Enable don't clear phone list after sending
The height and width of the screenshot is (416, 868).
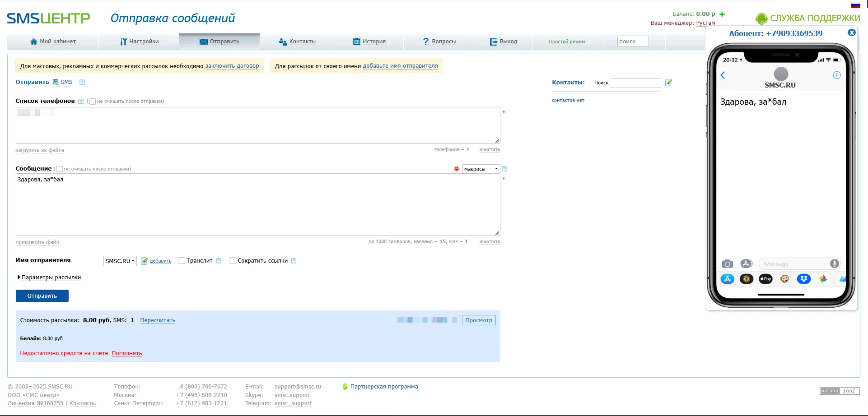click(x=93, y=102)
